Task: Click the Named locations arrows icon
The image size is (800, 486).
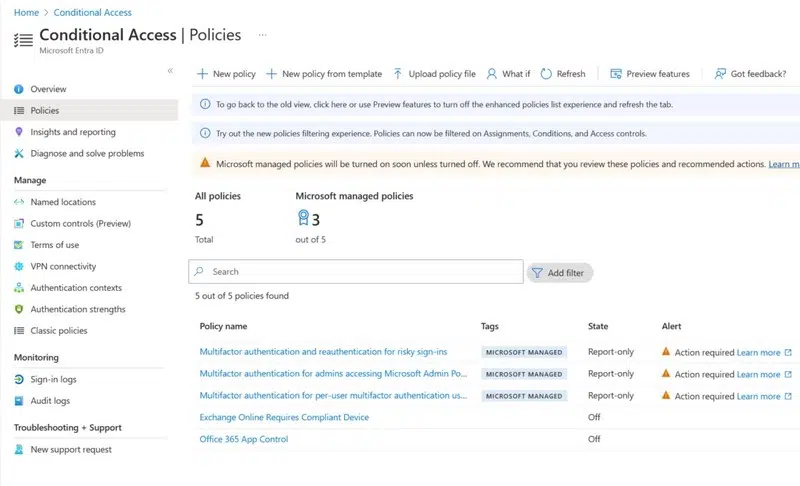Action: [19, 202]
